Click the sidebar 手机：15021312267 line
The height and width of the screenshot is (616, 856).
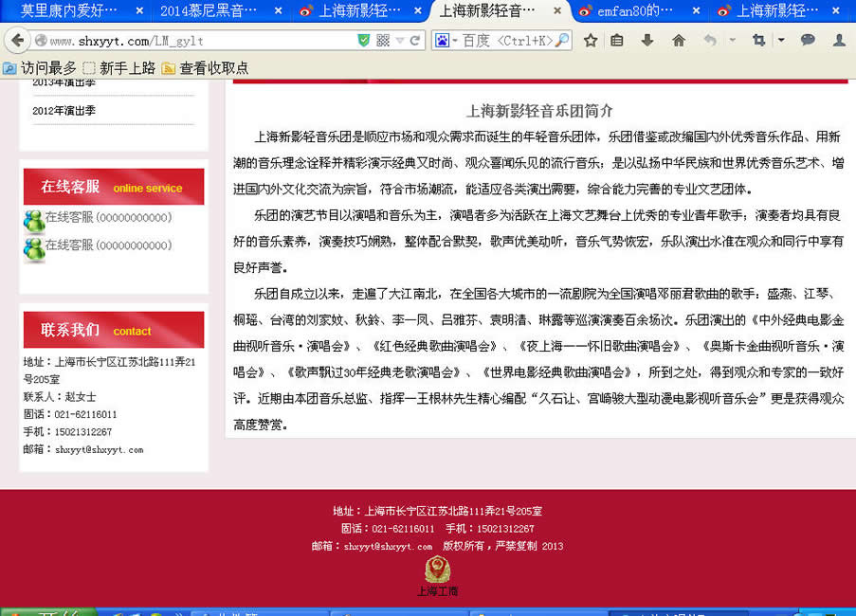point(67,431)
